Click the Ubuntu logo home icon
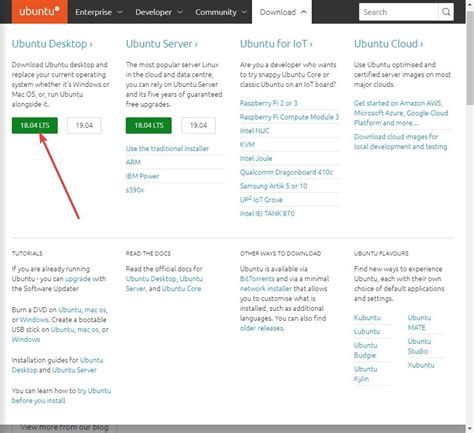Viewport: 474px width, 433px height. tap(39, 12)
